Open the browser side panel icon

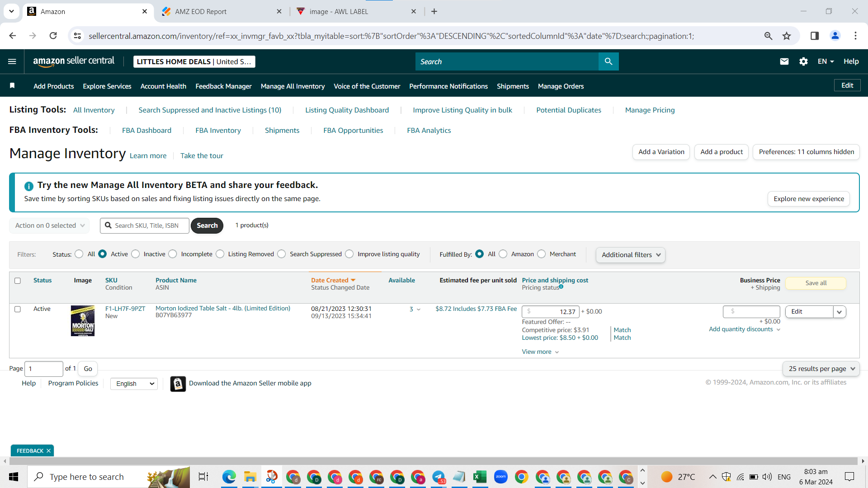(815, 36)
